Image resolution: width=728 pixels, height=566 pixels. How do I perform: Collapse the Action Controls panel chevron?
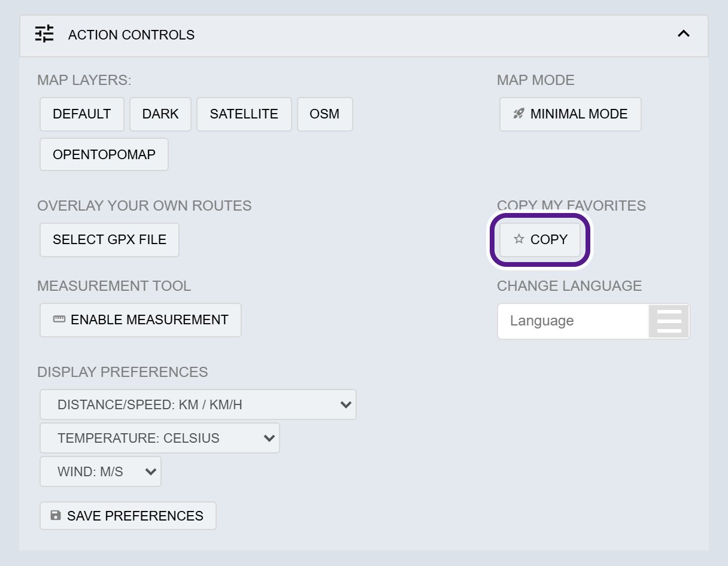(x=683, y=34)
